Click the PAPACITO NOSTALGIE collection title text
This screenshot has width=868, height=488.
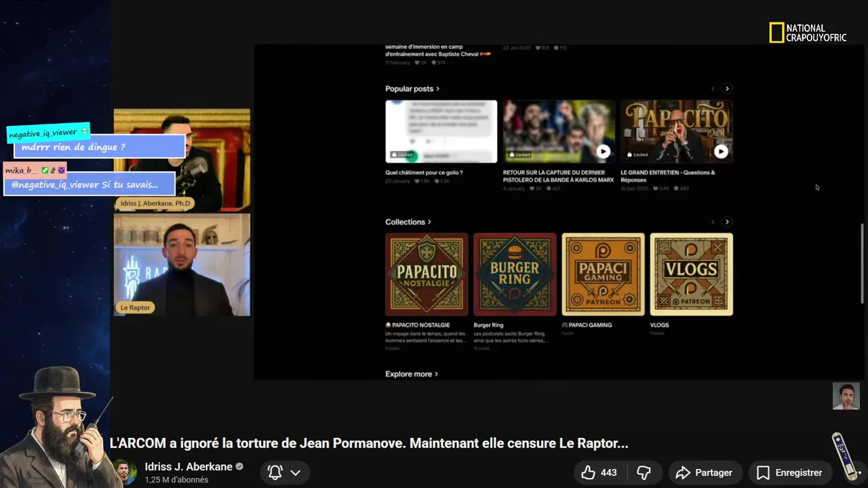(x=420, y=325)
